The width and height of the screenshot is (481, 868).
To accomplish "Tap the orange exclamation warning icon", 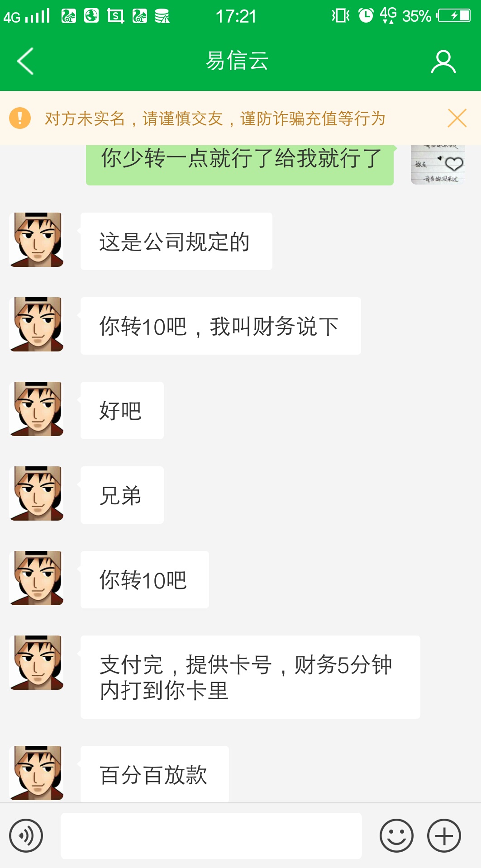I will pos(20,118).
